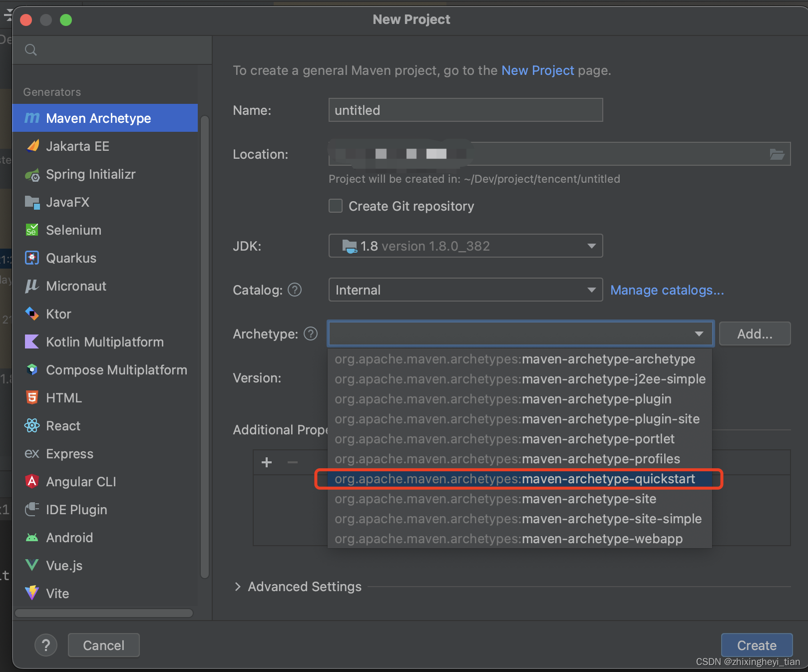Choose maven-archetype-webapp from the list
The width and height of the screenshot is (808, 672).
click(x=519, y=539)
